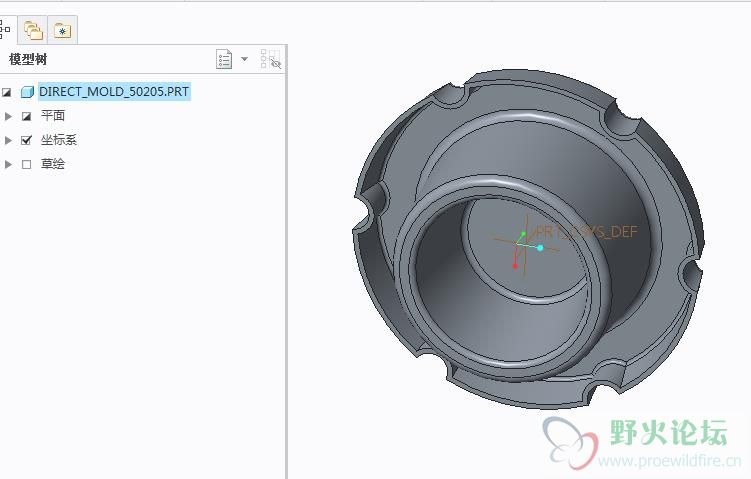Select the 平面 label
The height and width of the screenshot is (479, 751).
pos(53,115)
